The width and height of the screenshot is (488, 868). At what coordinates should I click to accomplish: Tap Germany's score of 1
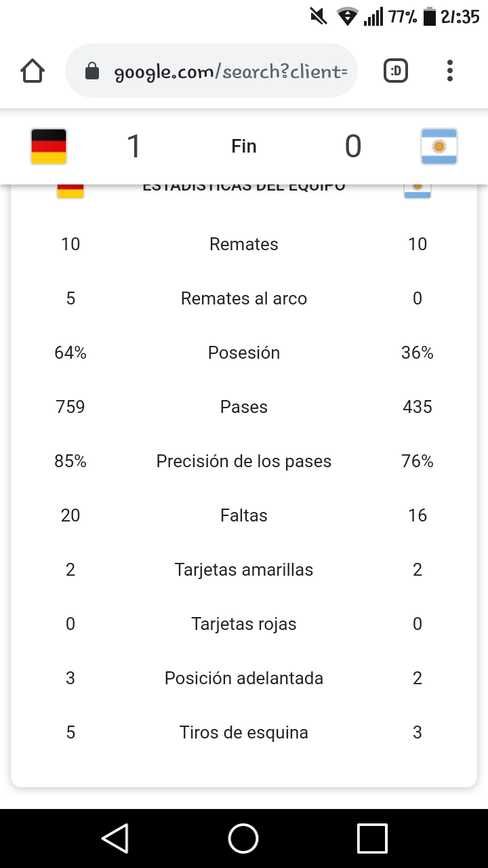(134, 146)
